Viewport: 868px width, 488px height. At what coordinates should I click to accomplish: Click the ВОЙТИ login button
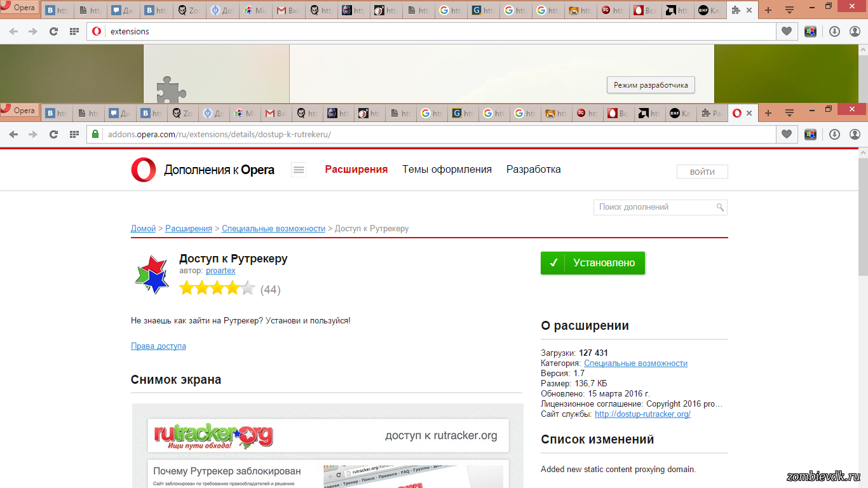coord(702,172)
